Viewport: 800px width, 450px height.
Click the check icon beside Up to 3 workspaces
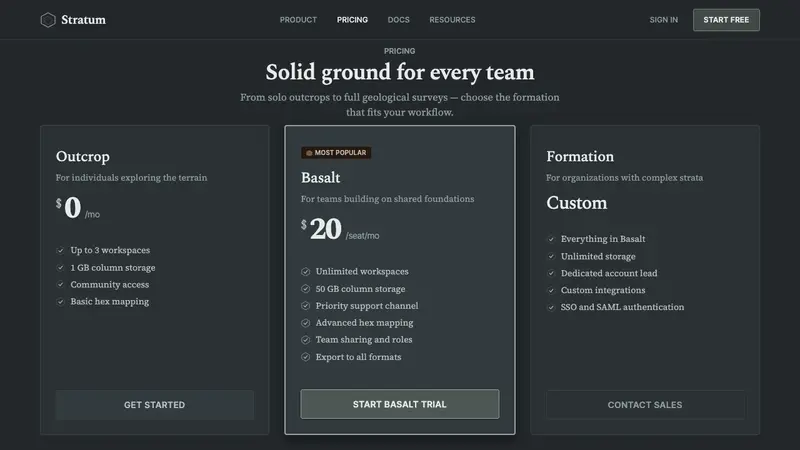tap(60, 251)
